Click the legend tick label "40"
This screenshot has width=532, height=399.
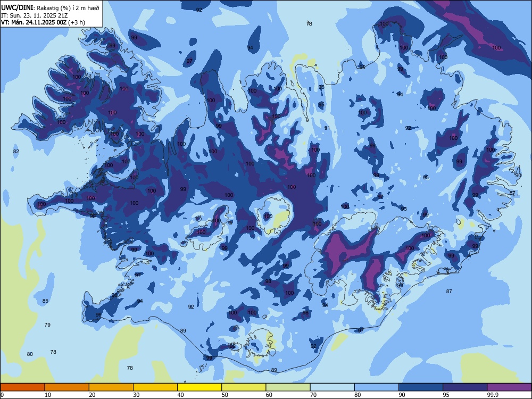180,395
